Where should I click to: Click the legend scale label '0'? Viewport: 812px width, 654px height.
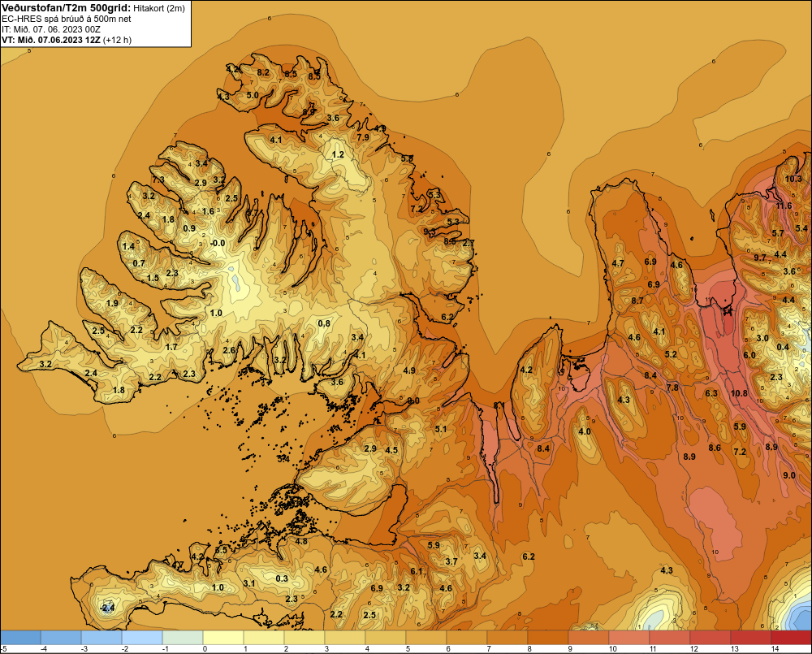point(205,649)
